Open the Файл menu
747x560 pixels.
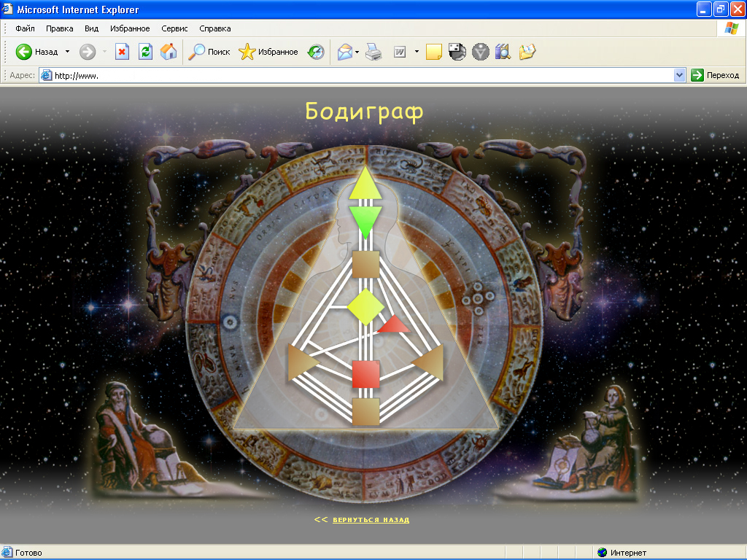point(25,28)
